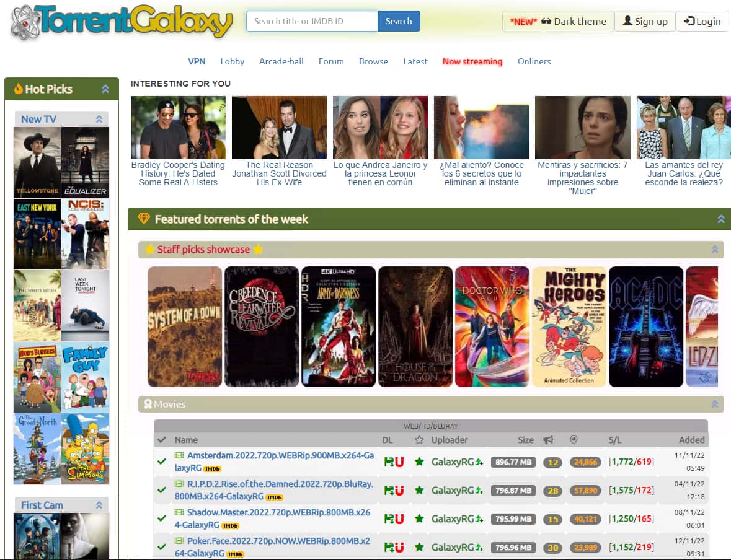The image size is (731, 560).
Task: Open System of a Down staff pick
Action: 185,326
